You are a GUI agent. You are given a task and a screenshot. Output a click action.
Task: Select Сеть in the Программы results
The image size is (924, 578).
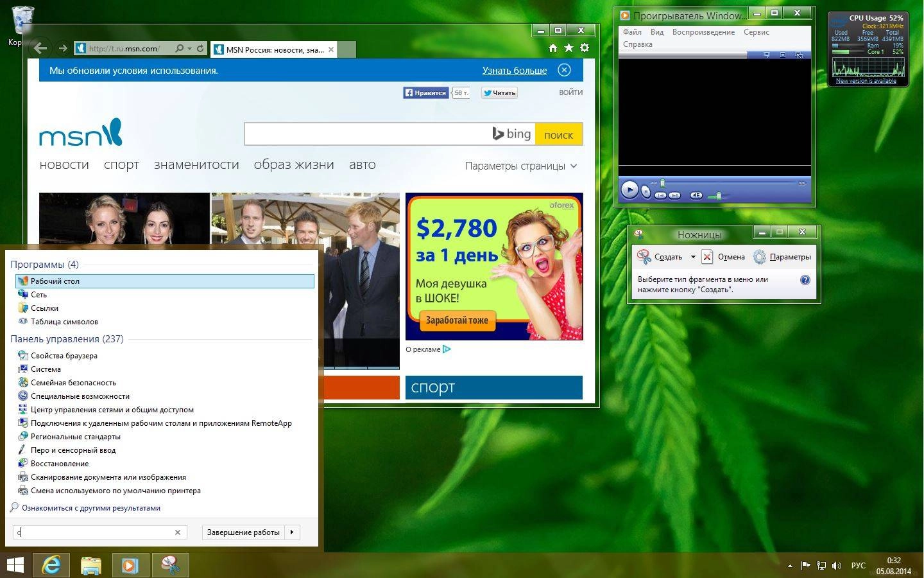165,295
